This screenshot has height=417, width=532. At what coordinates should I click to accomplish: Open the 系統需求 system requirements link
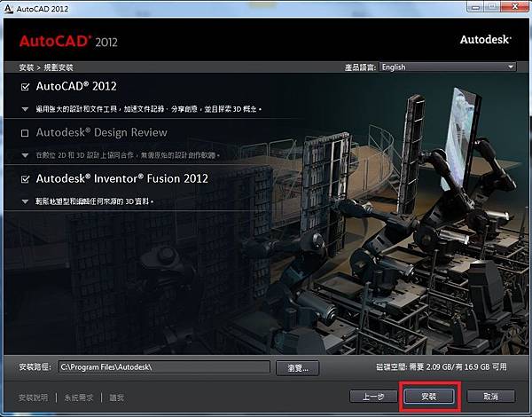[x=79, y=397]
